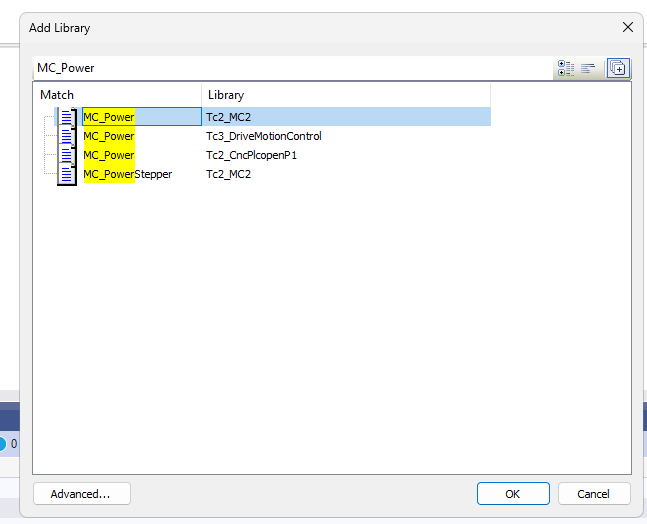
Task: Click the Match column header
Action: [x=118, y=95]
